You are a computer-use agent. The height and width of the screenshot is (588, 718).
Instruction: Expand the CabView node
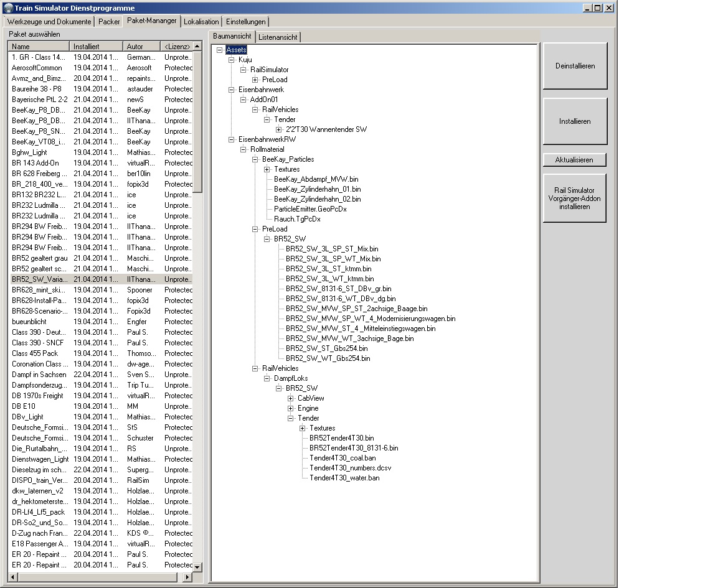click(x=291, y=399)
